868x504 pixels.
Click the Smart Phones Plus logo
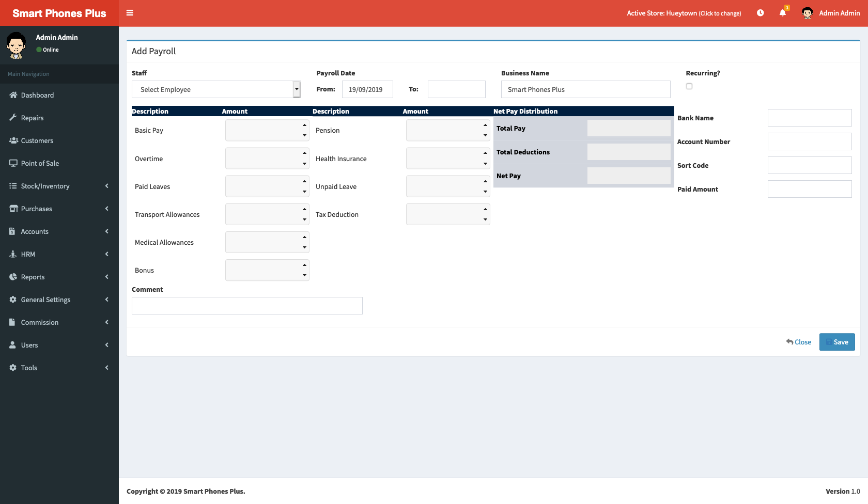point(59,13)
